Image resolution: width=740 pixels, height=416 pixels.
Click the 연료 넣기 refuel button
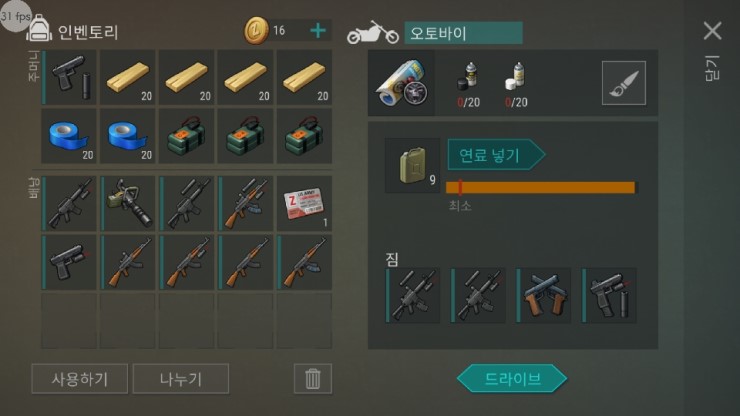tap(496, 155)
